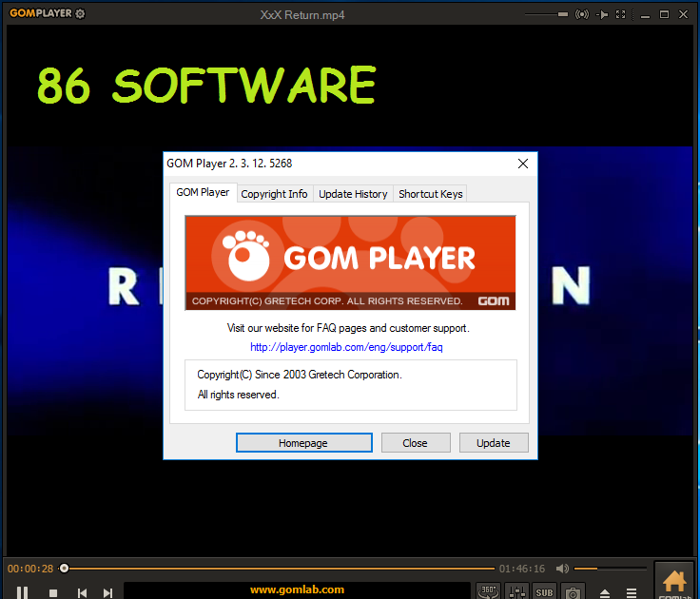
Task: Click the www.gomlab.com banner text
Action: click(x=298, y=589)
